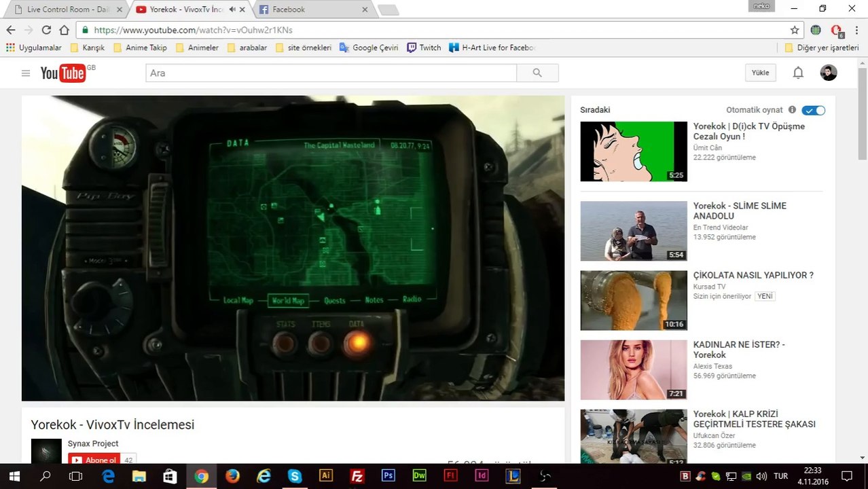Click the green globe extension icon
Image resolution: width=868 pixels, height=489 pixels.
[x=816, y=30]
